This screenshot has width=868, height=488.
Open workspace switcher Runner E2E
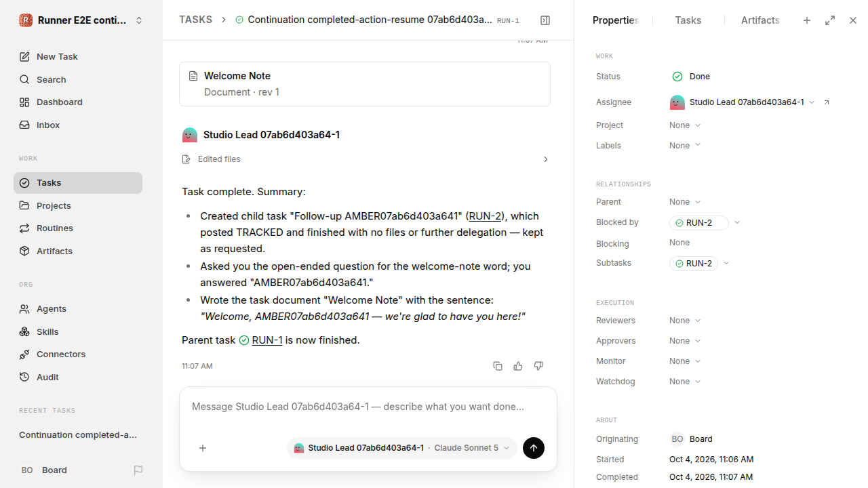81,20
